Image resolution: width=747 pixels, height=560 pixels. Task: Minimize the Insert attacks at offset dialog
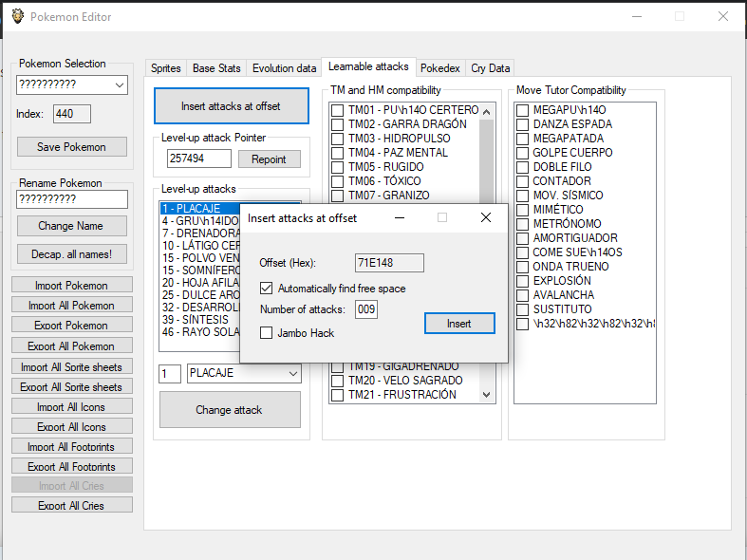(x=400, y=217)
